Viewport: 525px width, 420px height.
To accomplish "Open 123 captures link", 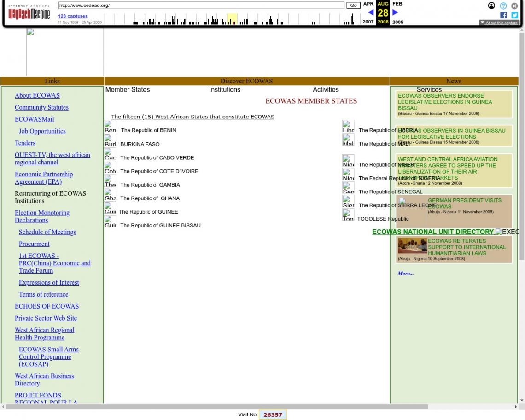I will click(73, 16).
